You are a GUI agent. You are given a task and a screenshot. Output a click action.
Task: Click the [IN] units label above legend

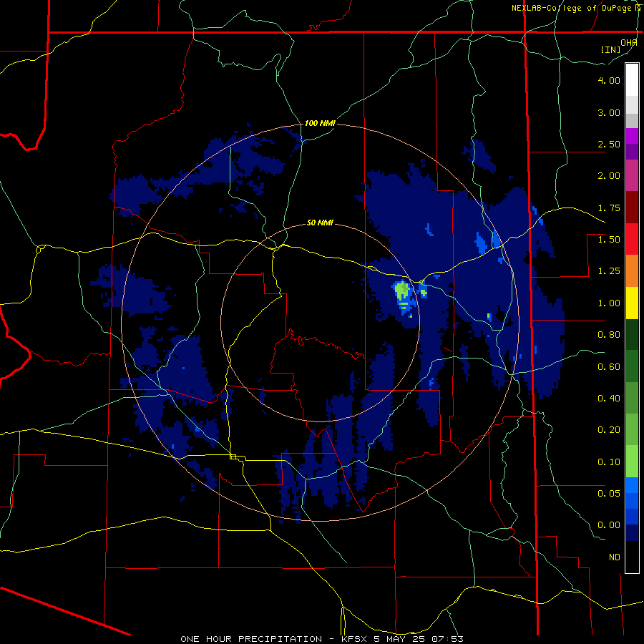click(611, 49)
